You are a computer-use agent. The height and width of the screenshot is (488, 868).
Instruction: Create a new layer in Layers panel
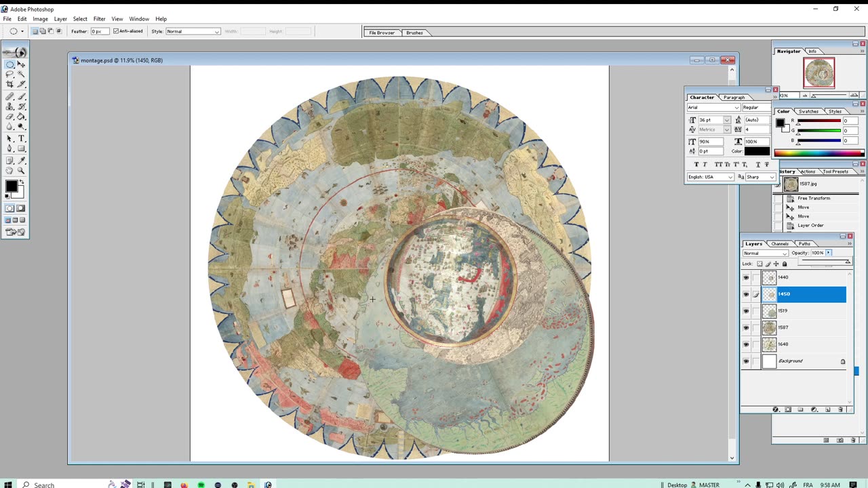coord(827,409)
